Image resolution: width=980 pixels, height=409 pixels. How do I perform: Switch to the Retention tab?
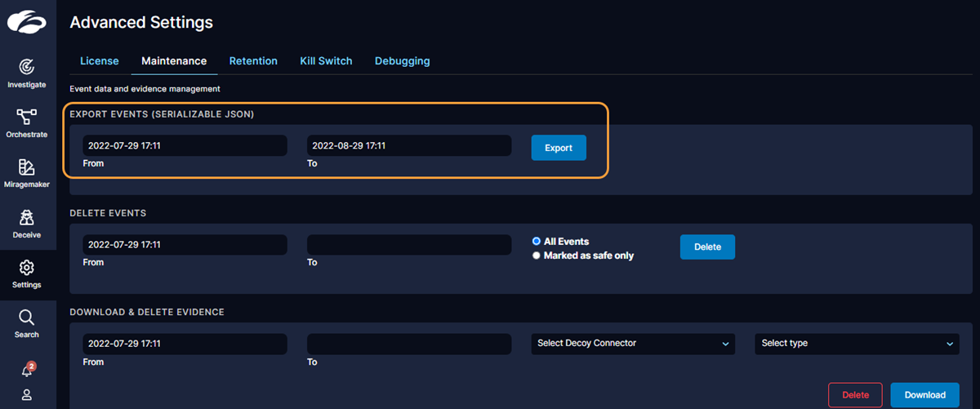click(x=253, y=61)
